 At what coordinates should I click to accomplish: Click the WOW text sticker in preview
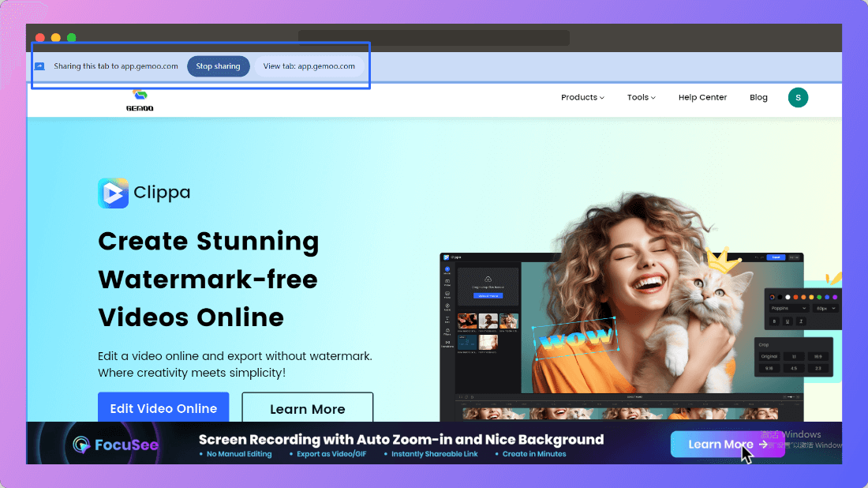(x=575, y=339)
